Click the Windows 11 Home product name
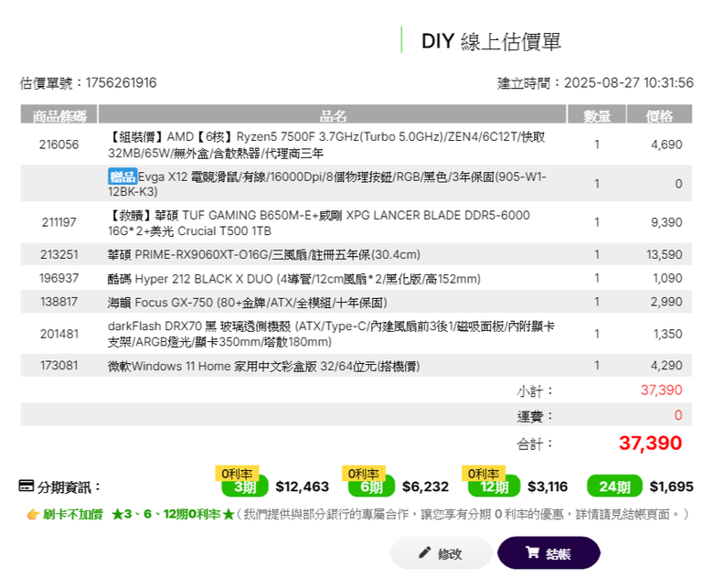Viewport: 713px width, 588px height. 264,366
